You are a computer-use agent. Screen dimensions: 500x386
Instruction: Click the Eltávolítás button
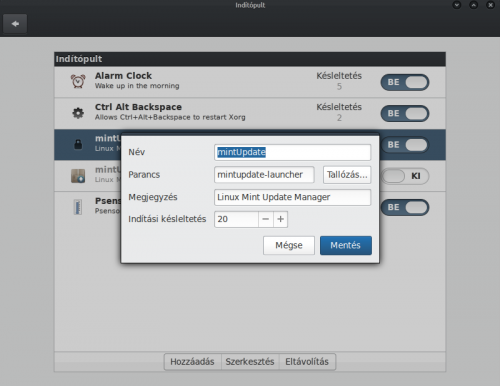coord(307,362)
